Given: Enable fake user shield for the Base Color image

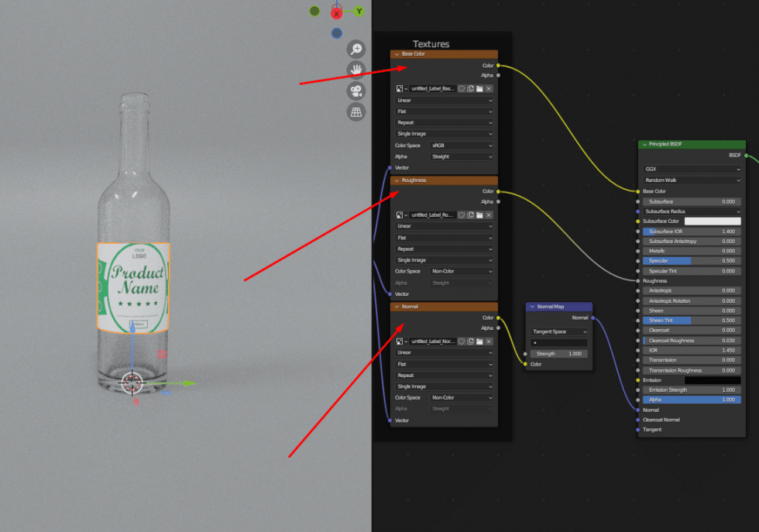Looking at the screenshot, I should (462, 88).
